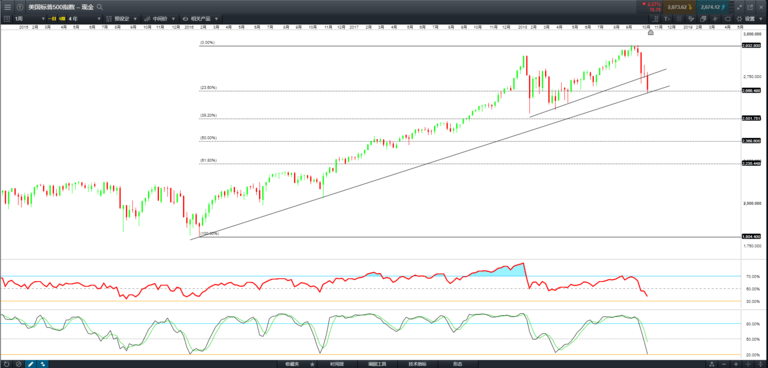Expand chart to full size icon

tap(739, 7)
